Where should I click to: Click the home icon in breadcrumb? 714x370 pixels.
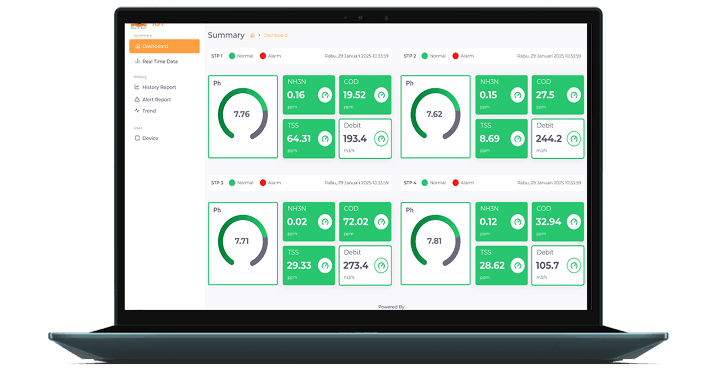[252, 35]
